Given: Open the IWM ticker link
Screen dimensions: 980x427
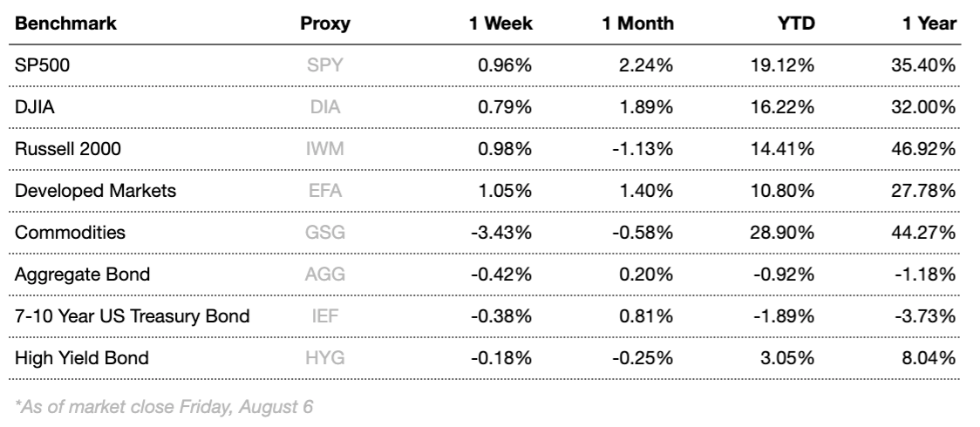Looking at the screenshot, I should pyautogui.click(x=324, y=149).
